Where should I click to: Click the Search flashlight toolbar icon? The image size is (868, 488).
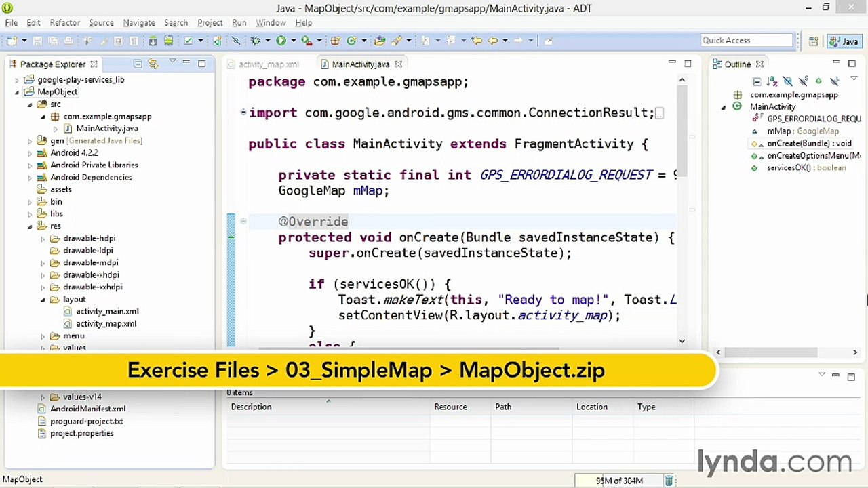click(395, 41)
